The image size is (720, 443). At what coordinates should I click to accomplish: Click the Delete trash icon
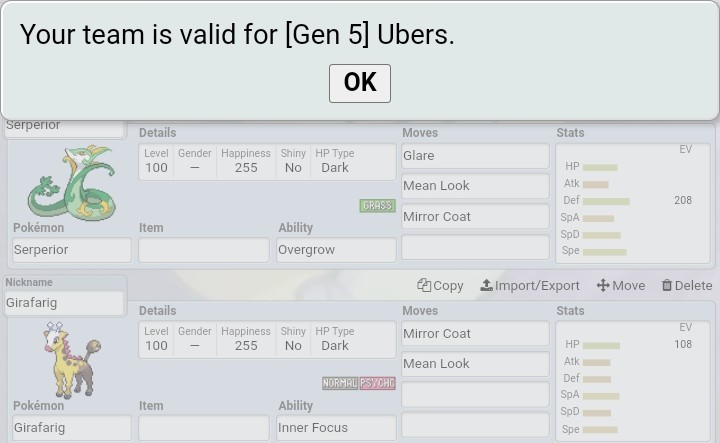point(667,285)
